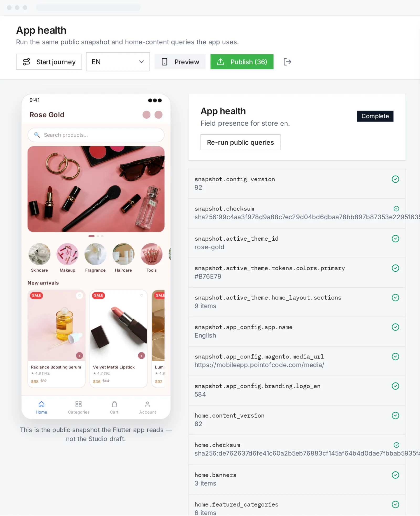The image size is (420, 516).
Task: Open the EN language dropdown
Action: tap(118, 62)
